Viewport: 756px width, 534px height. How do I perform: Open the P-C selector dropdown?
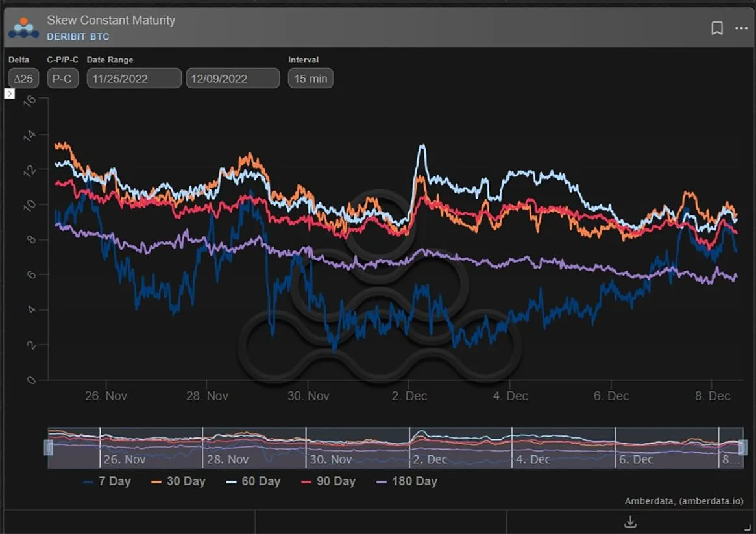click(x=62, y=79)
